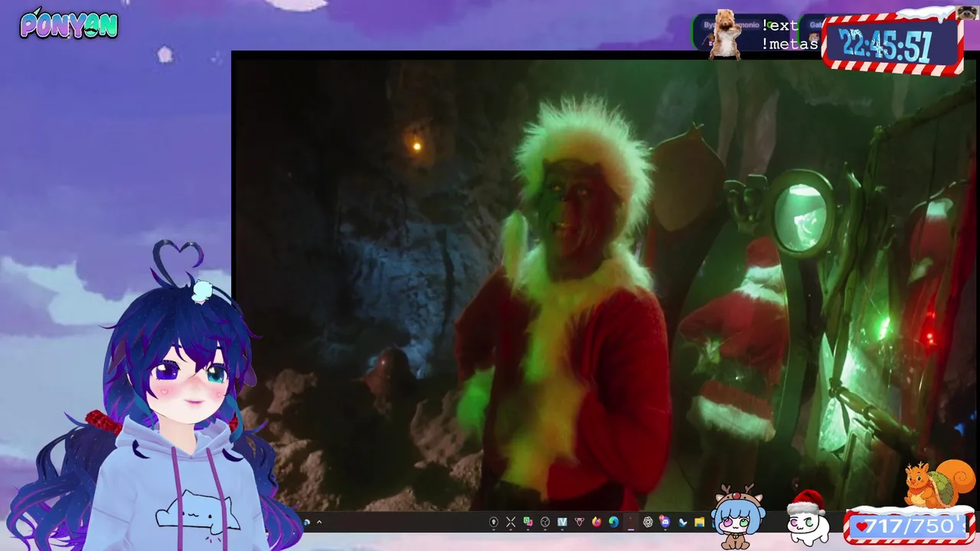Viewport: 980px width, 551px height.
Task: Open the teal V app taskbar icon
Action: point(562,522)
